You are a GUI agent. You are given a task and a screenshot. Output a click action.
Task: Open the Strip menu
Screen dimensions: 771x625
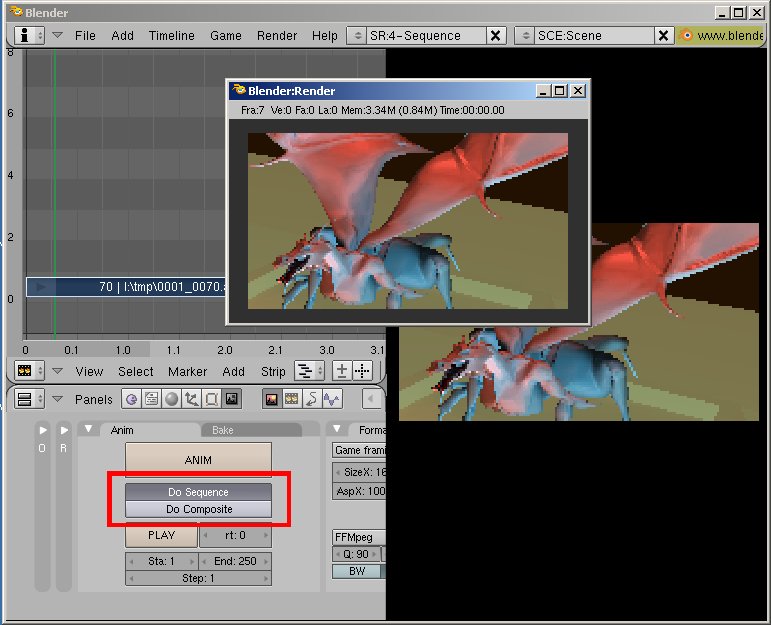pyautogui.click(x=273, y=371)
